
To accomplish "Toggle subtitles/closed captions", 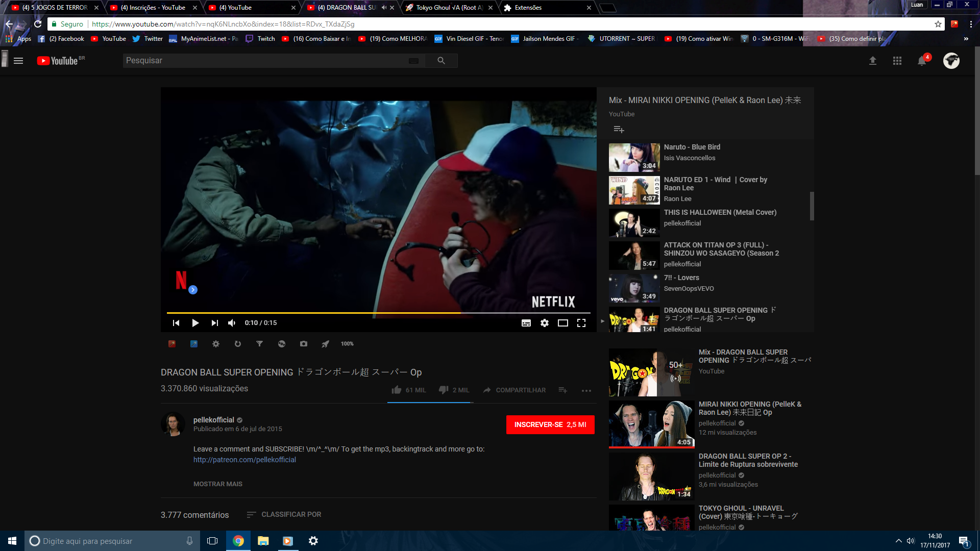I will [526, 323].
